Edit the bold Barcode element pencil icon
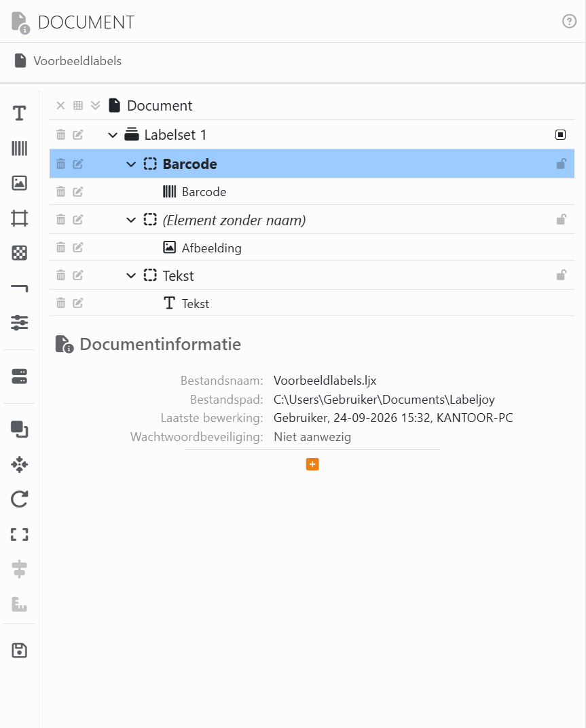 tap(78, 164)
